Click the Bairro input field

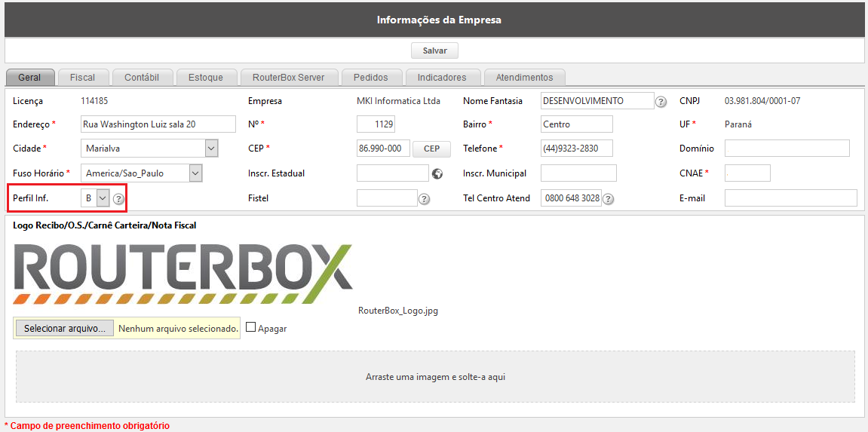577,124
